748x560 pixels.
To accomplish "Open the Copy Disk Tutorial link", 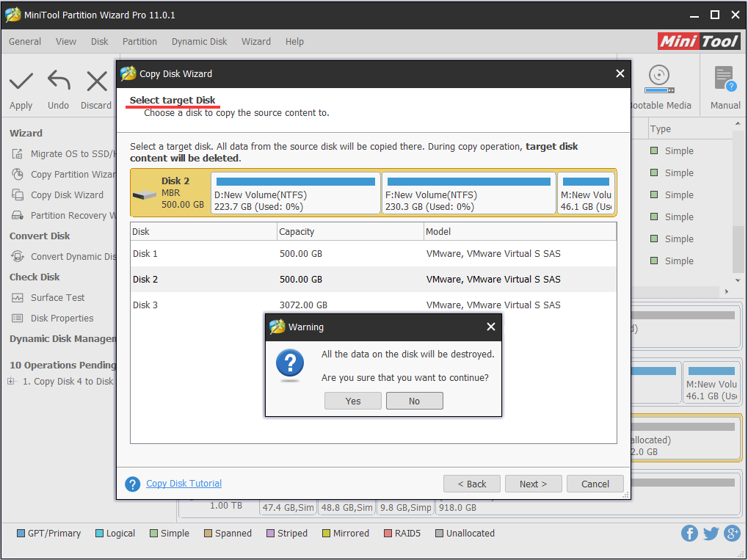I will pyautogui.click(x=184, y=483).
